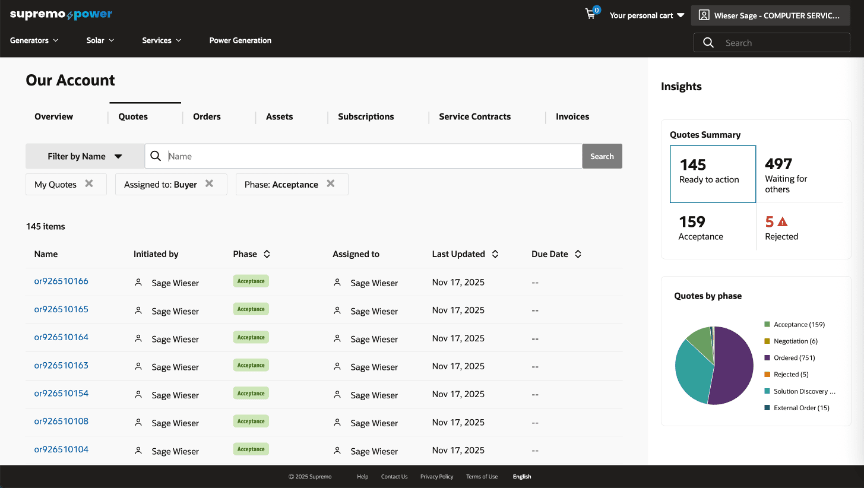Open quote or926510163
This screenshot has width=864, height=488.
(61, 366)
